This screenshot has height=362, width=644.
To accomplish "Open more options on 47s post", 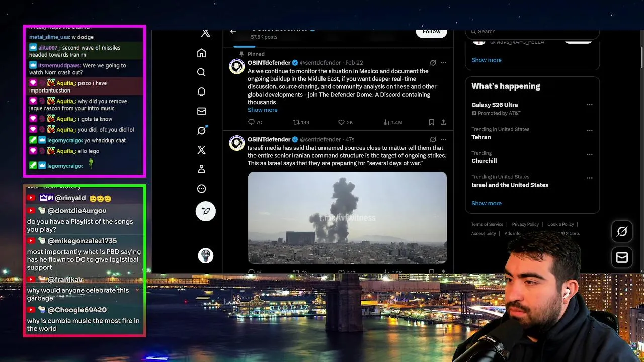I will pyautogui.click(x=443, y=139).
